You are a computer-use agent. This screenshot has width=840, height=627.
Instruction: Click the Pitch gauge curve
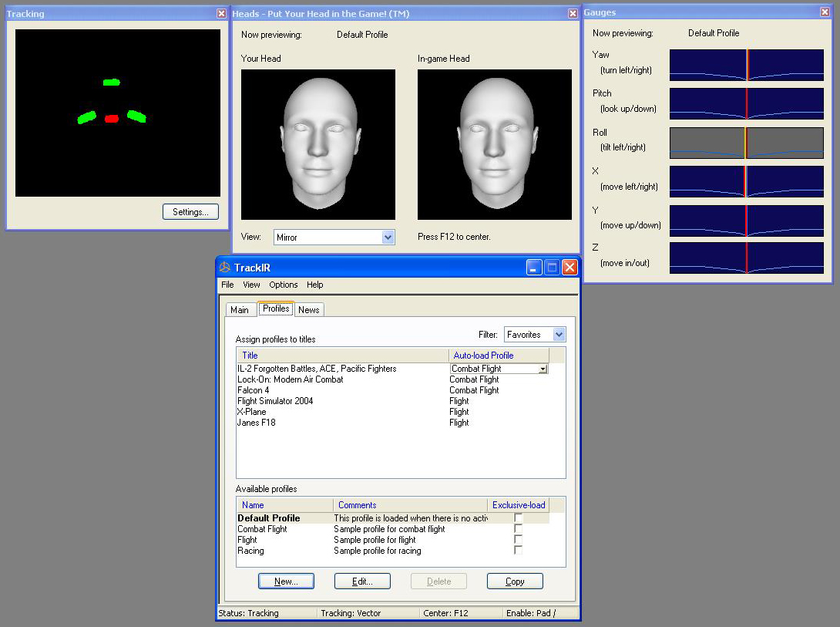(x=746, y=103)
